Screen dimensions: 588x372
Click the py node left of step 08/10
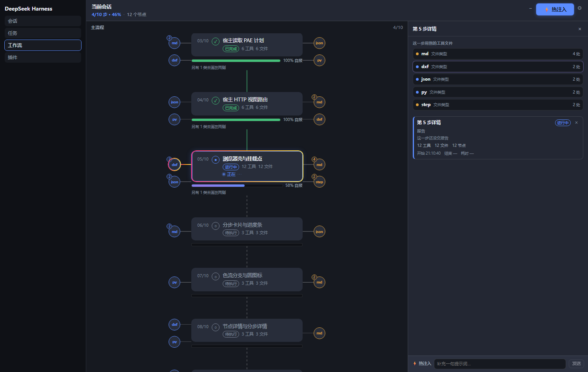[174, 342]
